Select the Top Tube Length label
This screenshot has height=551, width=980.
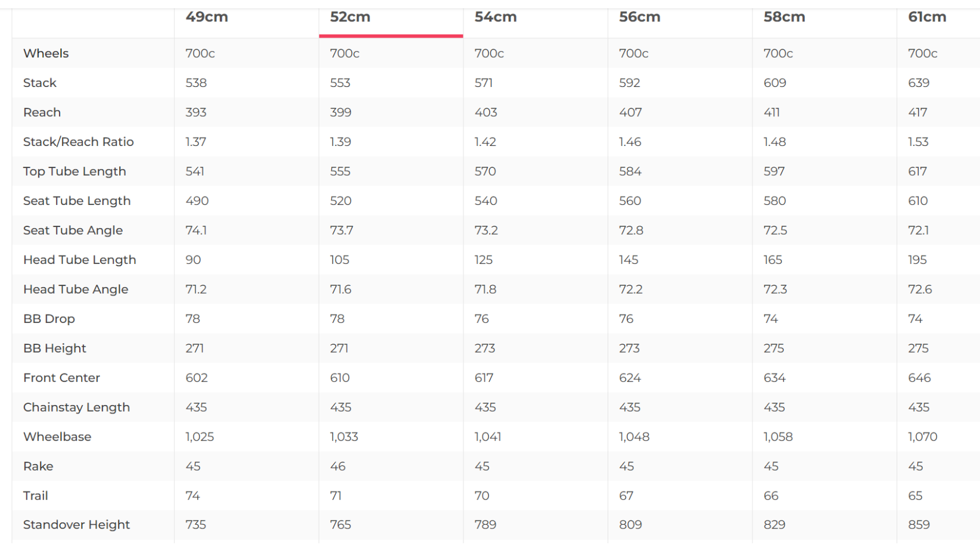[74, 172]
